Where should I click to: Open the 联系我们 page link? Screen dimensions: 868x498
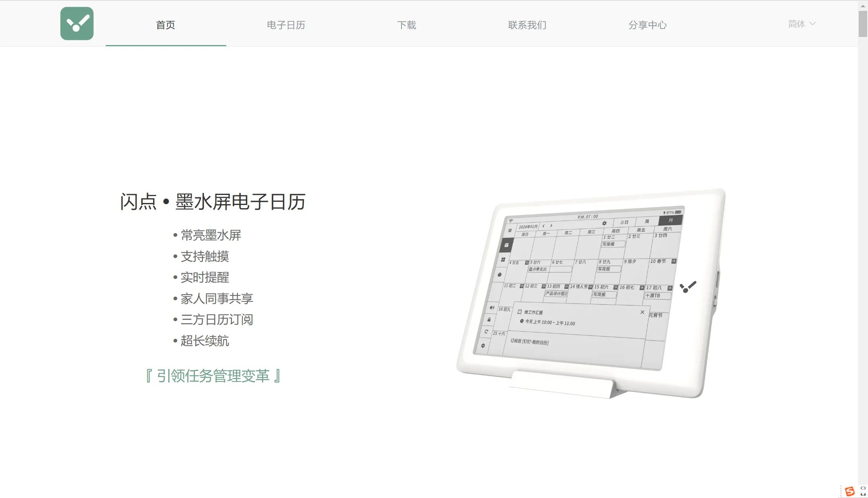pyautogui.click(x=527, y=25)
